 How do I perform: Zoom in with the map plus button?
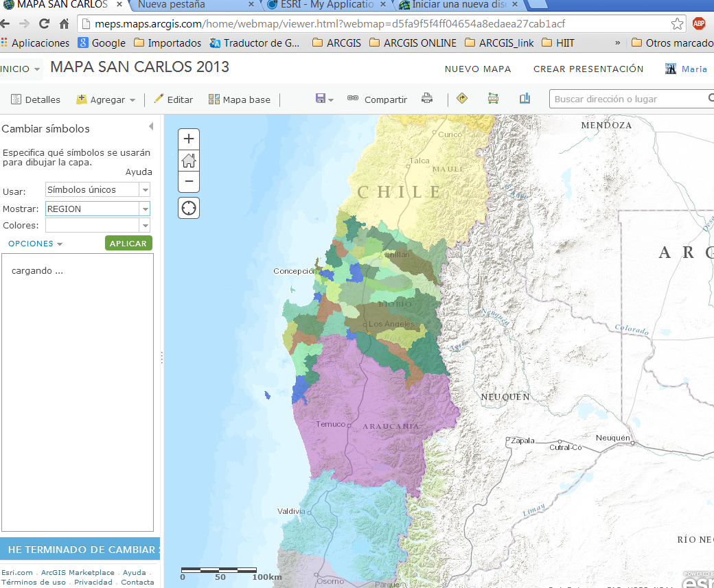pyautogui.click(x=189, y=139)
